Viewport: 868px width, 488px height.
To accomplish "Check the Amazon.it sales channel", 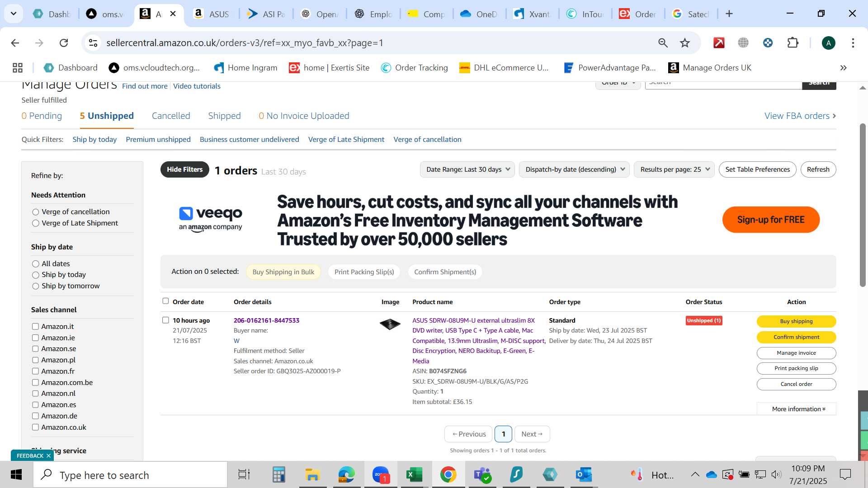I will [35, 326].
